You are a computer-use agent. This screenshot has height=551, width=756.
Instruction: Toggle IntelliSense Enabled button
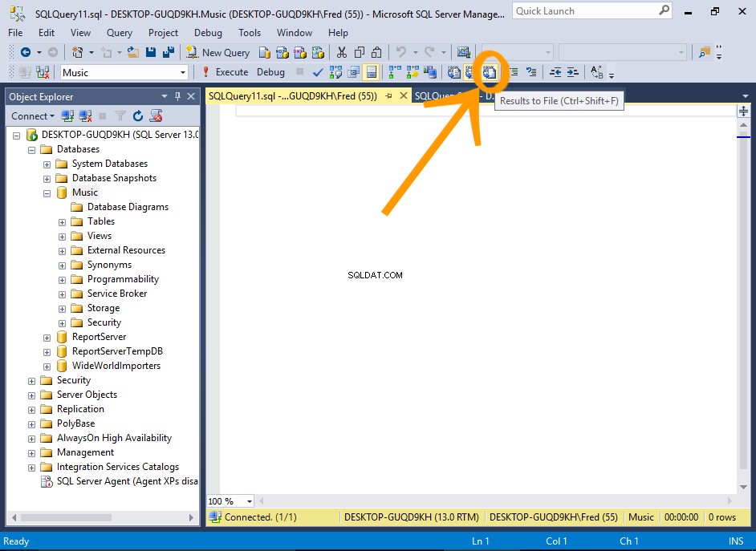click(x=372, y=72)
